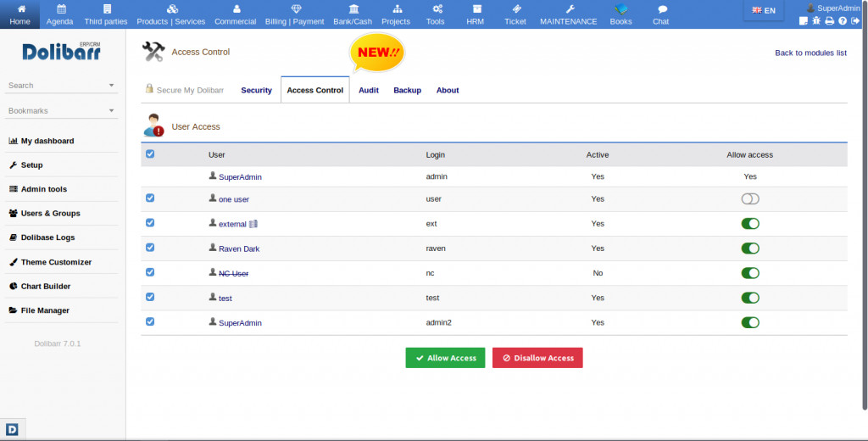Disable access toggle for test user
The height and width of the screenshot is (441, 868).
pyautogui.click(x=750, y=298)
